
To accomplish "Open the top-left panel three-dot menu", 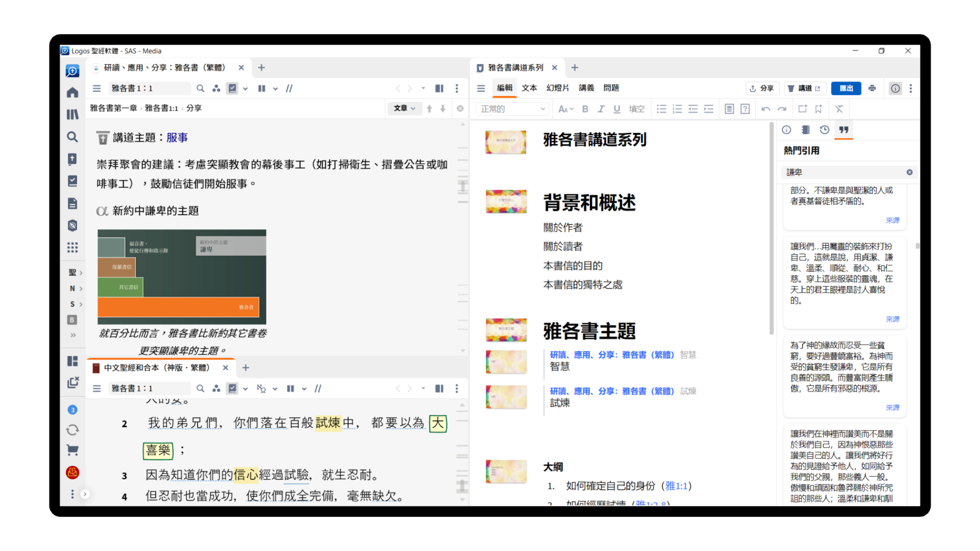I will click(x=457, y=88).
